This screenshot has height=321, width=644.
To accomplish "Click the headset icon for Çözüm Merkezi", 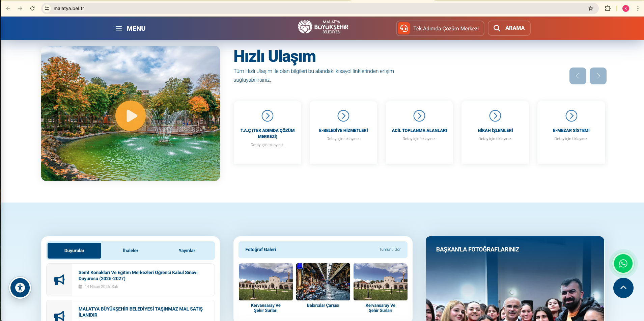I will point(404,28).
